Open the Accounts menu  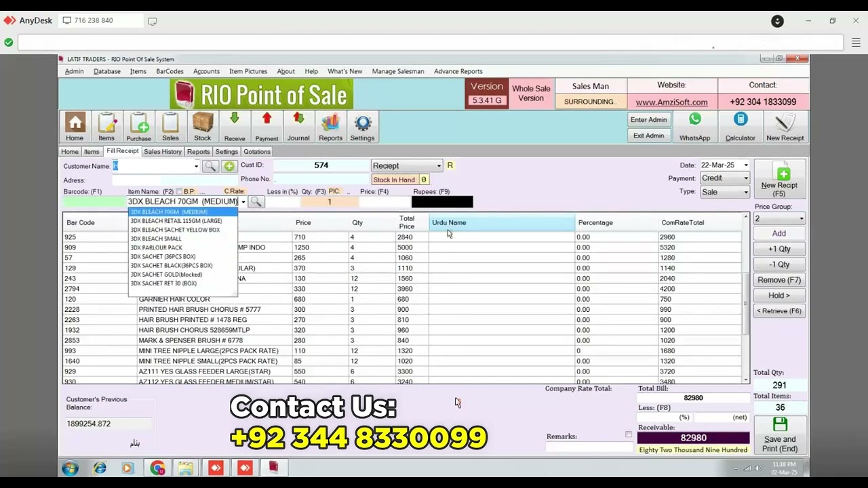pyautogui.click(x=206, y=71)
